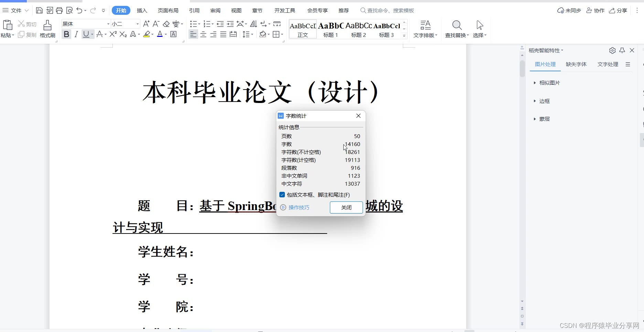The width and height of the screenshot is (644, 332).
Task: Select 标题 1 heading style
Action: (x=331, y=29)
